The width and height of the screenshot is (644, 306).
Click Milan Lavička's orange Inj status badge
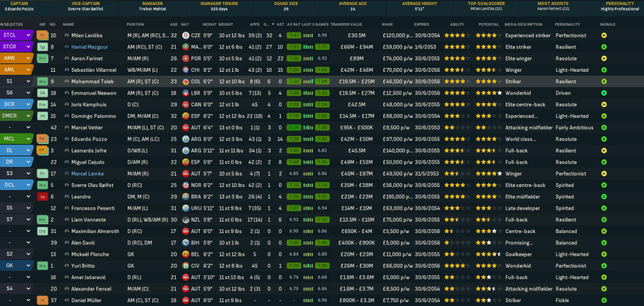(x=43, y=35)
